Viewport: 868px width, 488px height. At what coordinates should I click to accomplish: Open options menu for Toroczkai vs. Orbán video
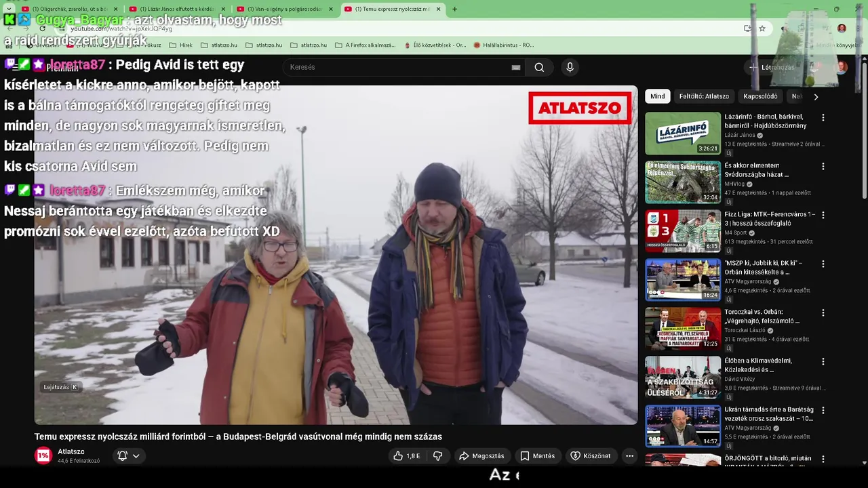(x=823, y=313)
